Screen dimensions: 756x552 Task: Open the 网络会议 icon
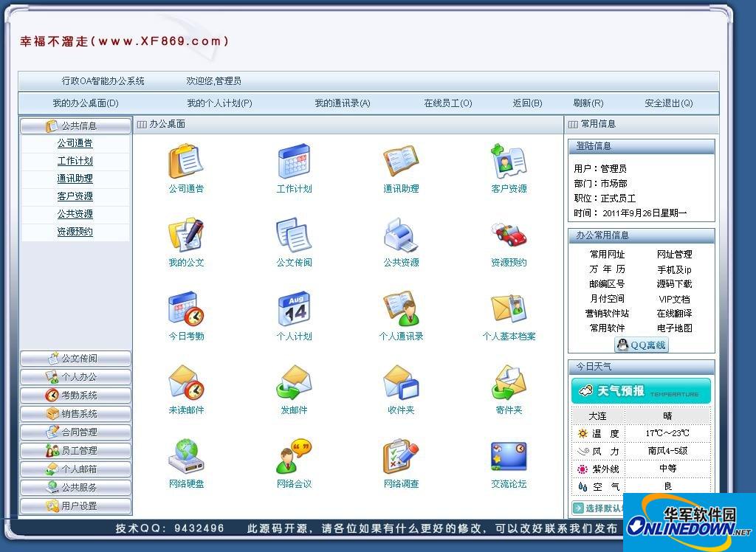[294, 458]
